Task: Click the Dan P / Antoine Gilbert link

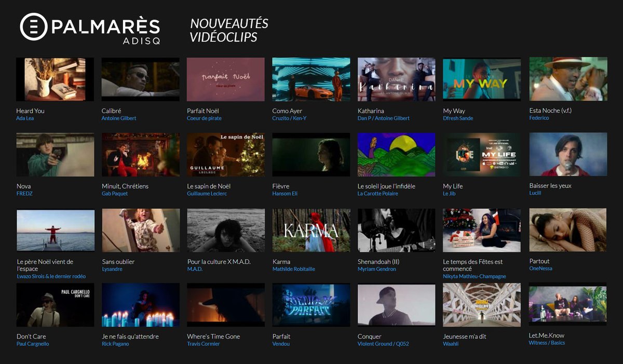Action: 384,118
